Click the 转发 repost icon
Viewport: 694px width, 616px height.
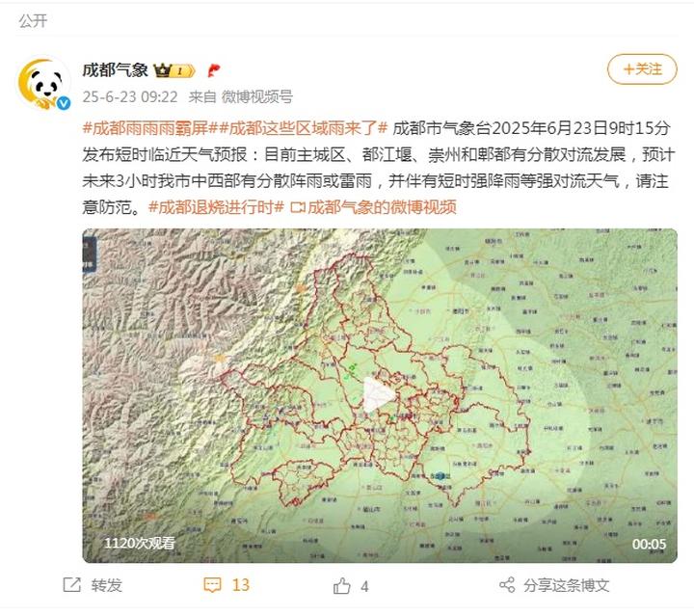[x=71, y=584]
